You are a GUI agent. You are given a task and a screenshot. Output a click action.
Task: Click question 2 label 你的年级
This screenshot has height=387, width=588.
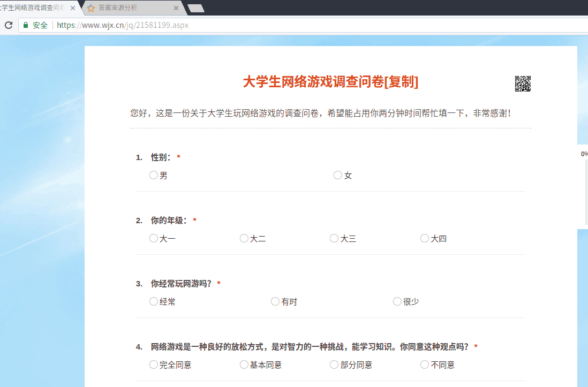(168, 221)
